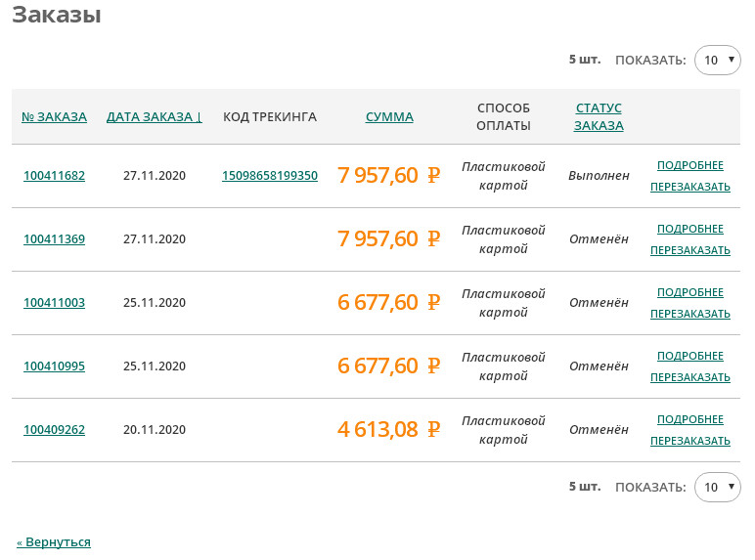Open order number 100409262
This screenshot has height=560, width=755.
pos(54,430)
